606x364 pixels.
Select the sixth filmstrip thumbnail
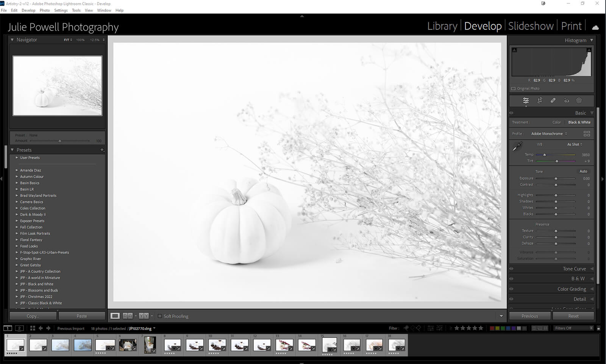pyautogui.click(x=128, y=345)
